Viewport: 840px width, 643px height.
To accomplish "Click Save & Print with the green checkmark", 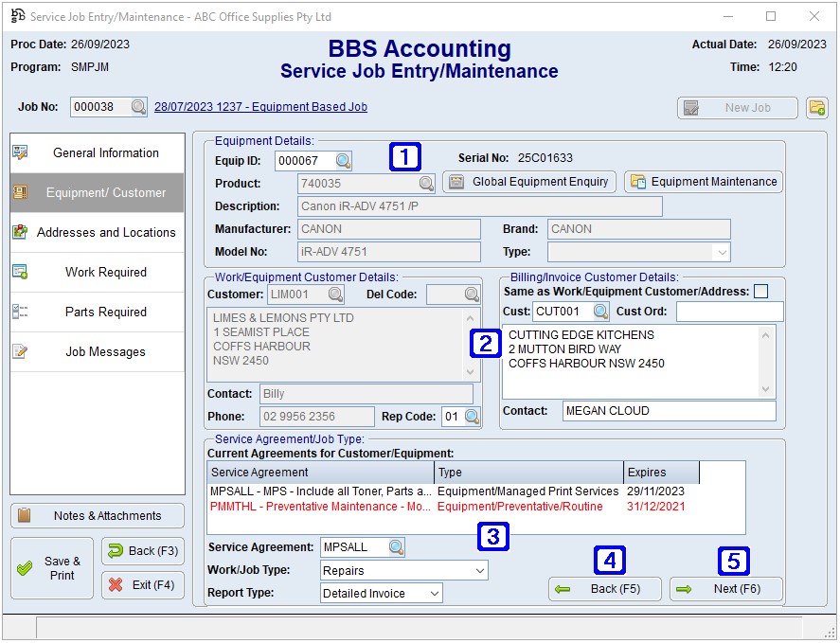I will tap(51, 562).
